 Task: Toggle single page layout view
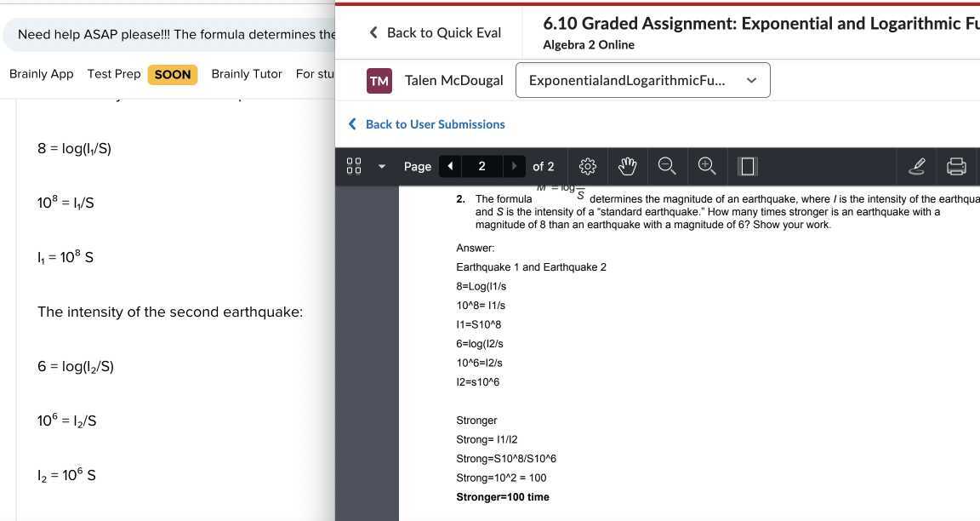(x=747, y=166)
